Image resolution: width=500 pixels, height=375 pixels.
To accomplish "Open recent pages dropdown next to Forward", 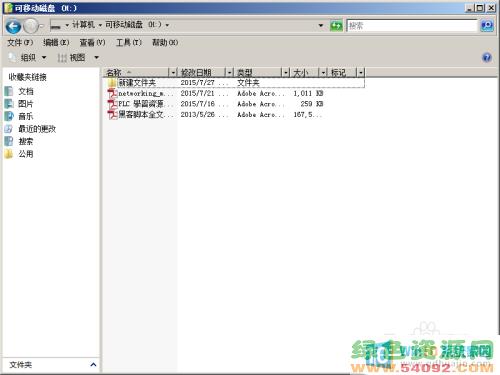I will (42, 26).
